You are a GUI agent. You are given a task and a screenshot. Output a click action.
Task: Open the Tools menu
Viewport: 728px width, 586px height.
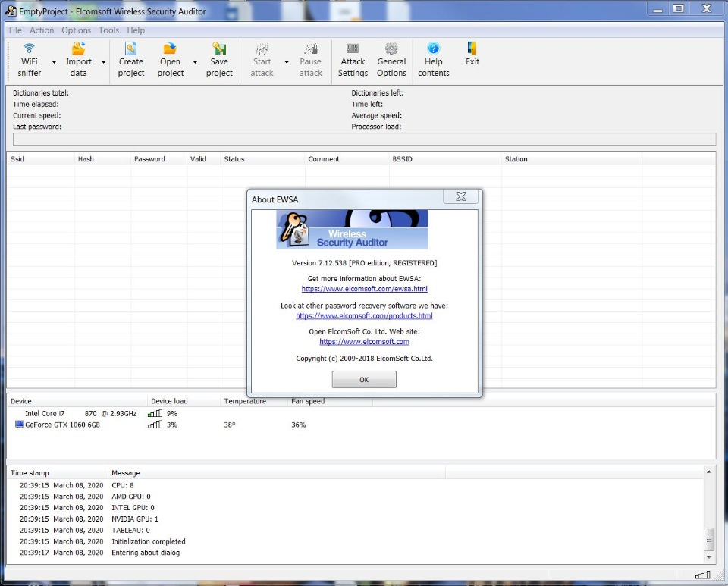pos(108,30)
